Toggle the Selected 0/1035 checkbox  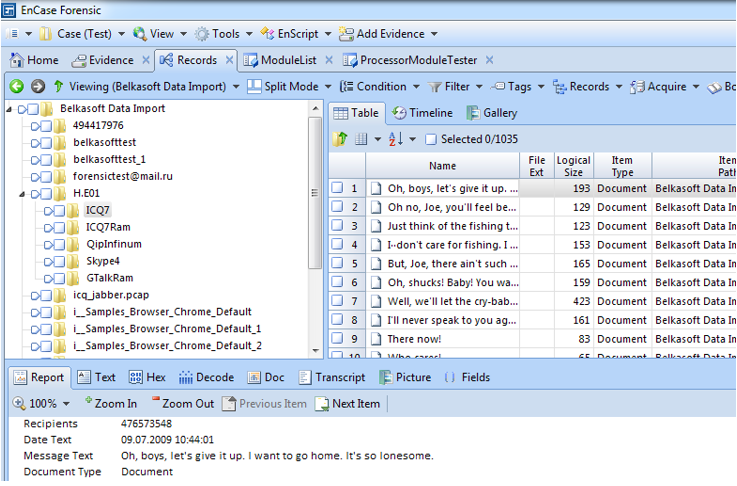[431, 140]
